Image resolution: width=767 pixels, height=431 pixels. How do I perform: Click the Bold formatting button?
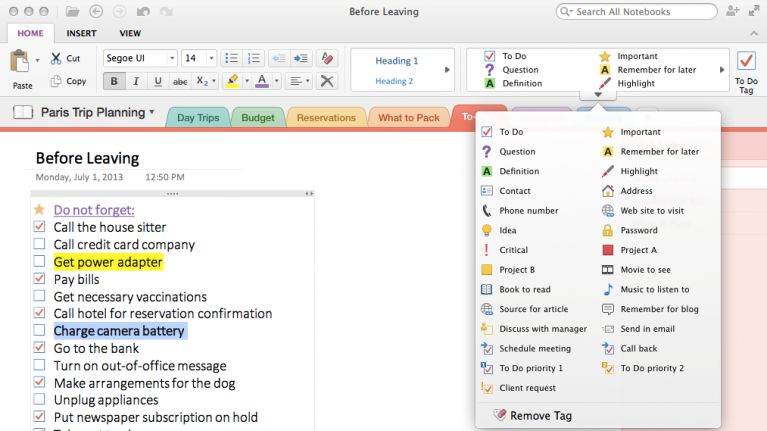pyautogui.click(x=115, y=81)
